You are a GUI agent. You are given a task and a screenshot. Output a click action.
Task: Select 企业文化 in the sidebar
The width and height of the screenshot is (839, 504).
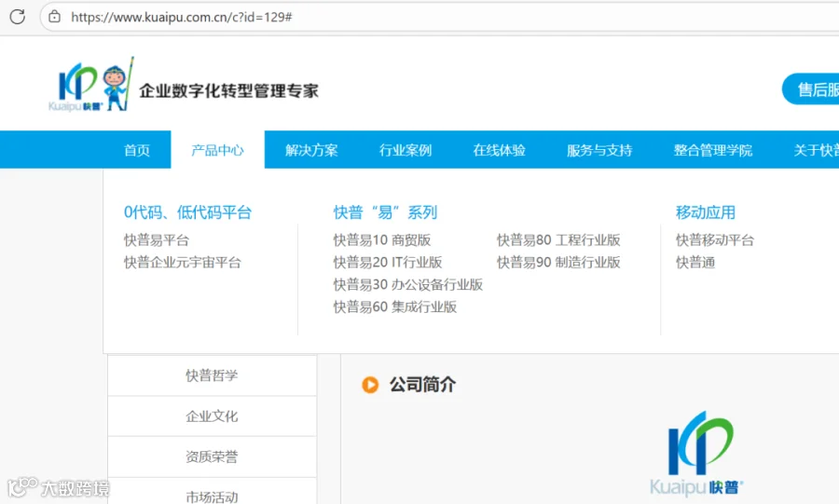(212, 416)
